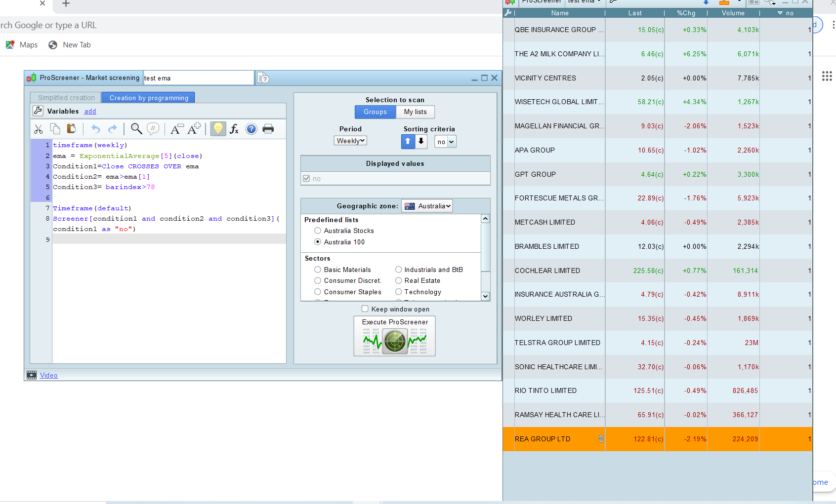Select the Basic Materials sector
Image resolution: width=836 pixels, height=504 pixels.
pos(318,270)
